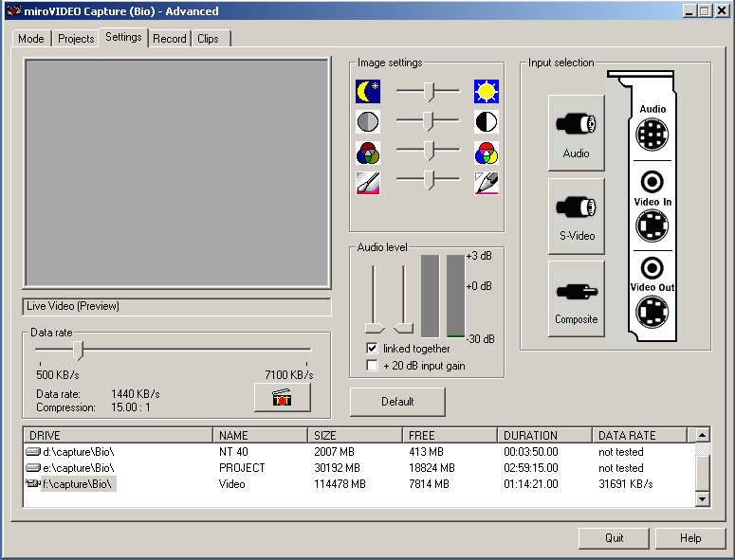Image resolution: width=735 pixels, height=560 pixels.
Task: Select the Audio input connector
Action: (576, 133)
